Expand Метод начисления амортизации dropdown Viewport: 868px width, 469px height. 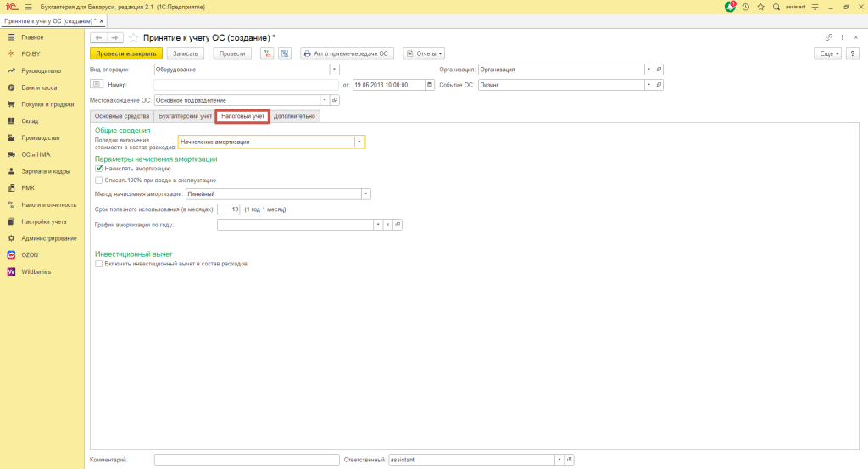[x=366, y=194]
